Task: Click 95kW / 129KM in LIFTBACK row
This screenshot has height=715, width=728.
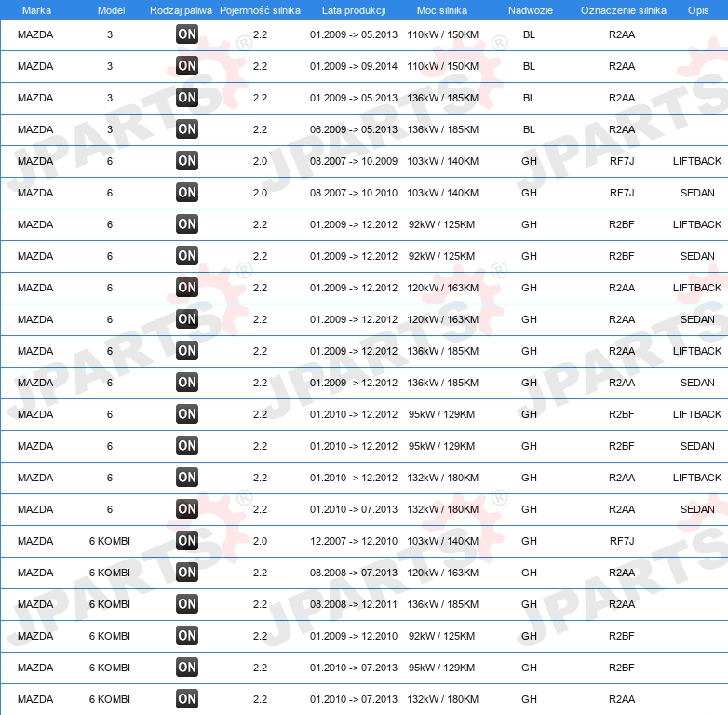Action: pyautogui.click(x=441, y=414)
